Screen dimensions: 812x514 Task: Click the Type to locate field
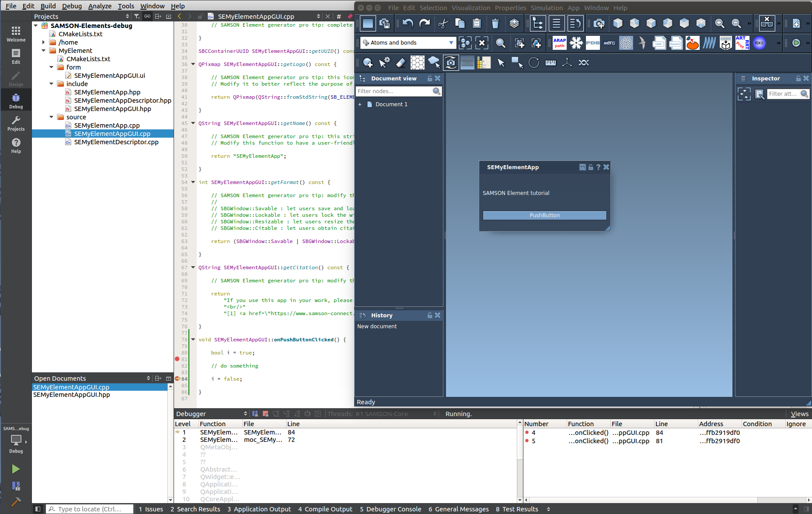click(x=90, y=509)
